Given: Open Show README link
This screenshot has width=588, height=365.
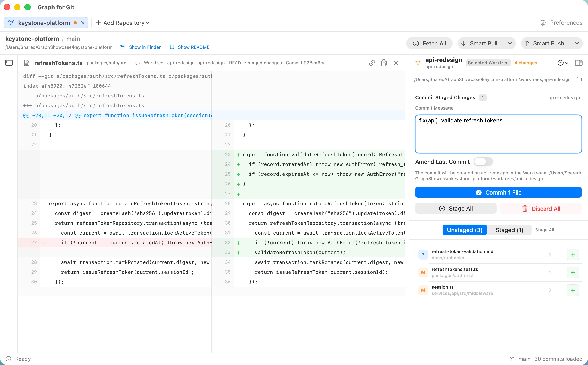Looking at the screenshot, I should pos(190,47).
